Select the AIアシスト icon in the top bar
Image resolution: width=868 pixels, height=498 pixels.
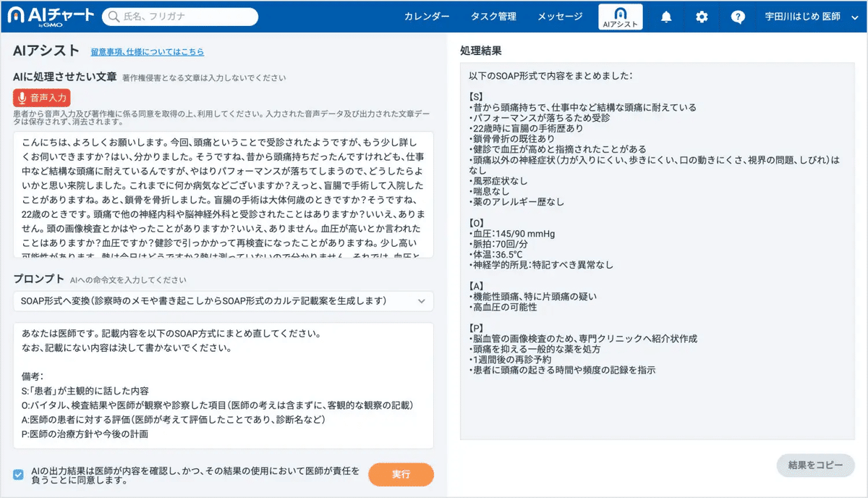tap(620, 16)
